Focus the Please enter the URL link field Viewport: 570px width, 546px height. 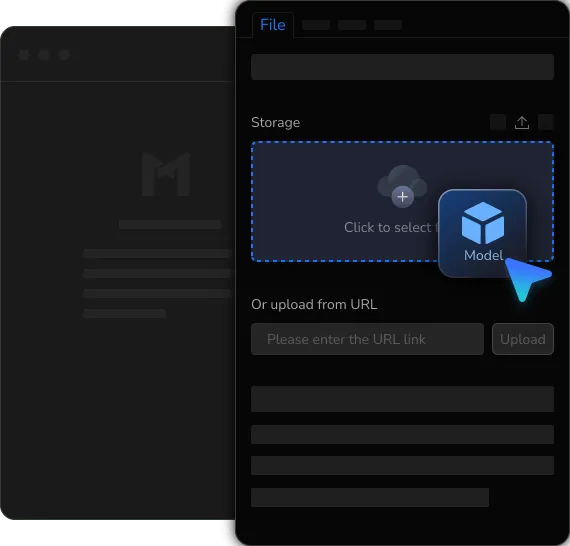[367, 339]
